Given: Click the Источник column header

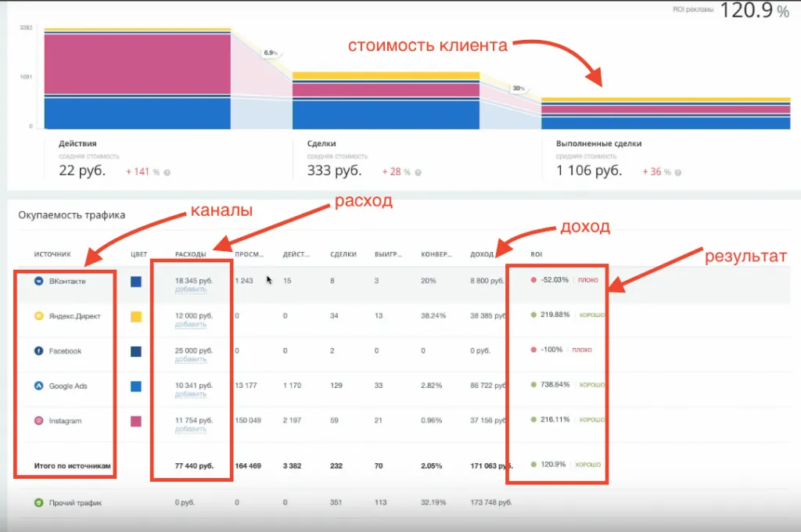Looking at the screenshot, I should tap(52, 254).
